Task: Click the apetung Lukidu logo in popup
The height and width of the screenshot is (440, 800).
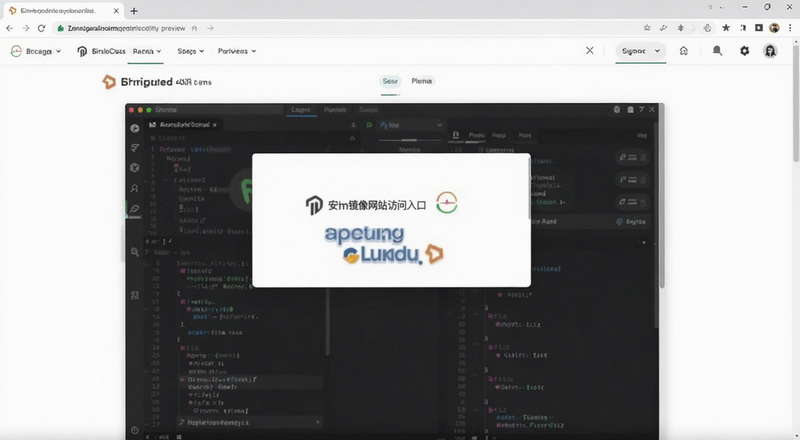Action: pos(384,245)
